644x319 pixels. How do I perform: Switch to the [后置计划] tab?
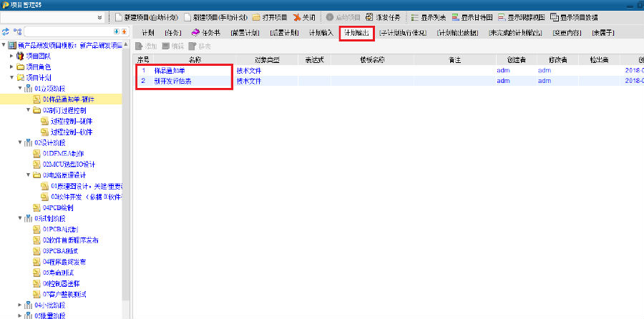point(284,33)
